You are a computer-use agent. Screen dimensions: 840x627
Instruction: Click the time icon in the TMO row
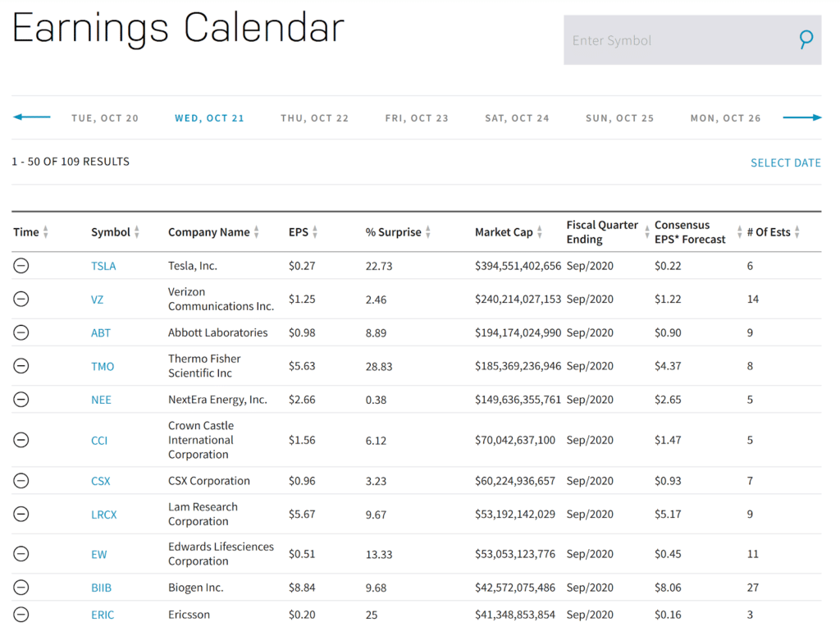point(21,365)
